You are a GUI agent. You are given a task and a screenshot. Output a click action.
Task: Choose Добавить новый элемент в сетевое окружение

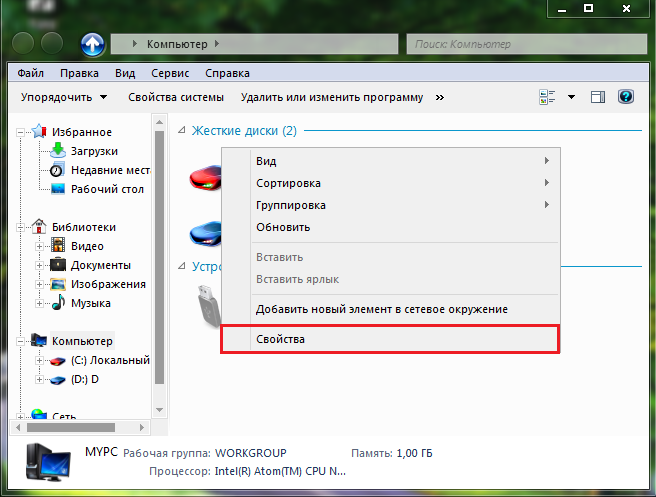(x=390, y=309)
